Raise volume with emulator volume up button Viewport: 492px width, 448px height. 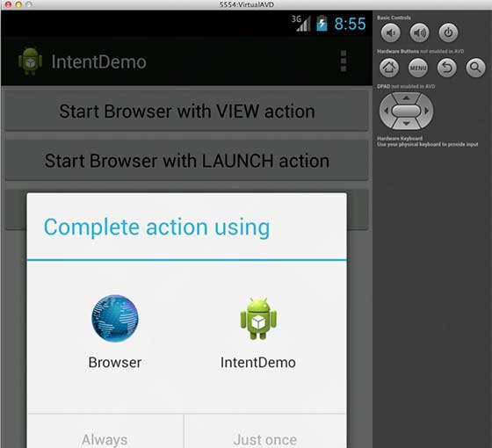pos(420,33)
